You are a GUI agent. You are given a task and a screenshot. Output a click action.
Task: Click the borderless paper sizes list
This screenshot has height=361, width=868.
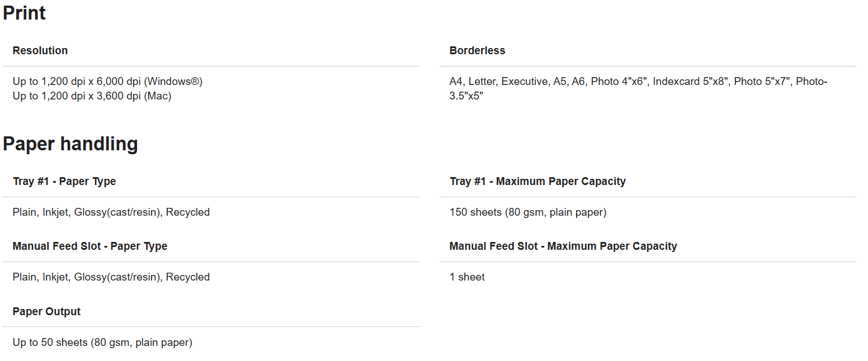[638, 89]
